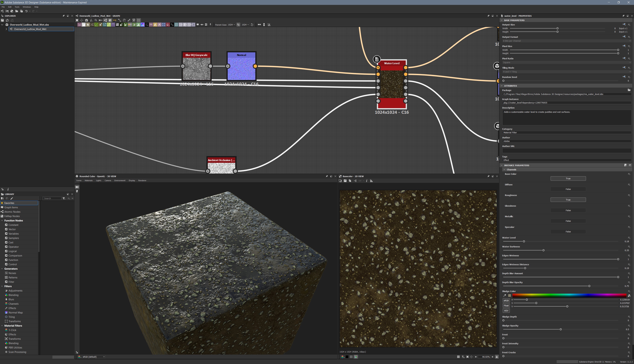Click the histogram icon in 2D View toolbar
The image size is (634, 364).
click(x=371, y=181)
